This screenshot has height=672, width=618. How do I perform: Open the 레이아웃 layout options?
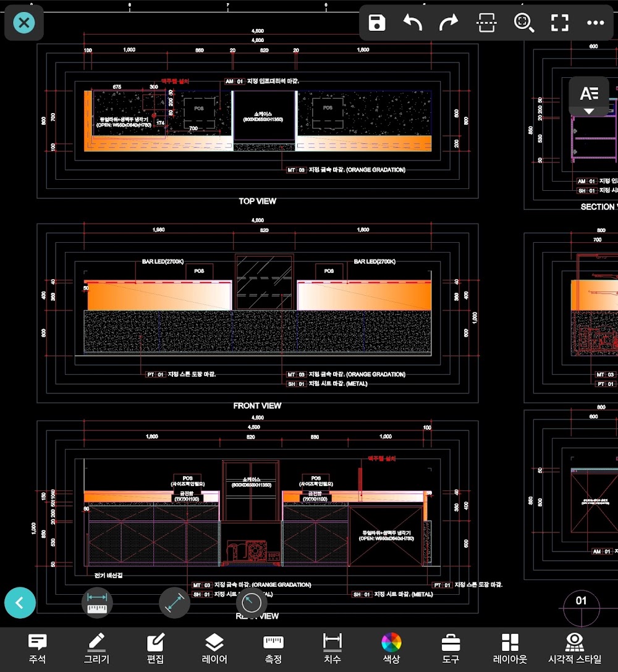[510, 649]
